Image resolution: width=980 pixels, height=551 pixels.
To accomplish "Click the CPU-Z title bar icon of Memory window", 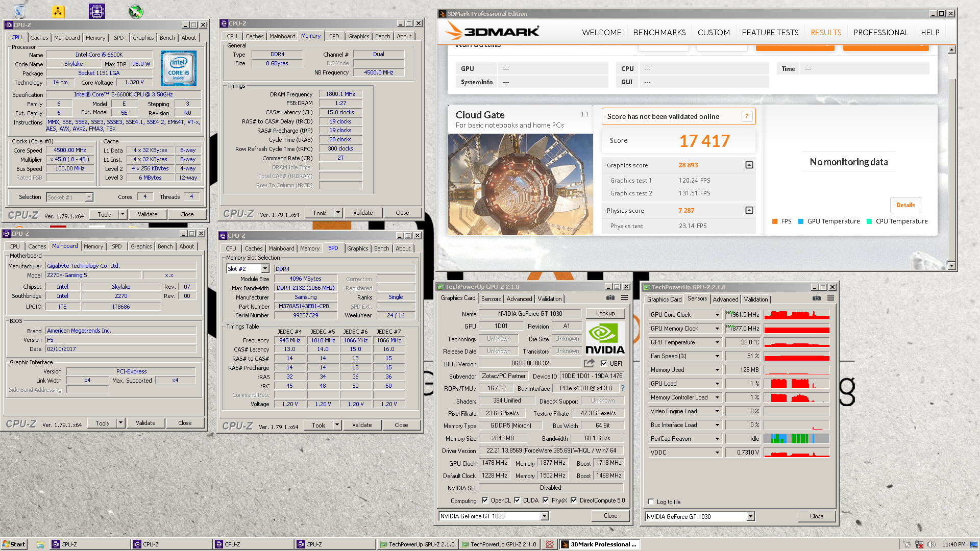I will 224,23.
